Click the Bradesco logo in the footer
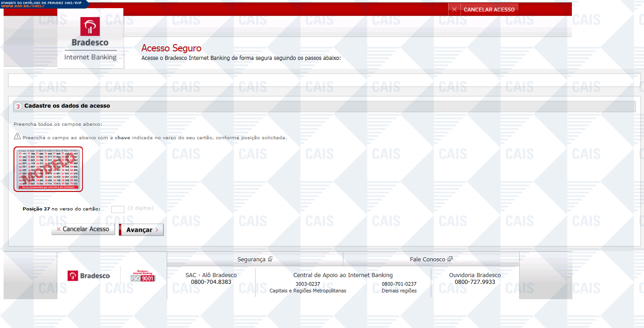644x328 pixels. 89,276
